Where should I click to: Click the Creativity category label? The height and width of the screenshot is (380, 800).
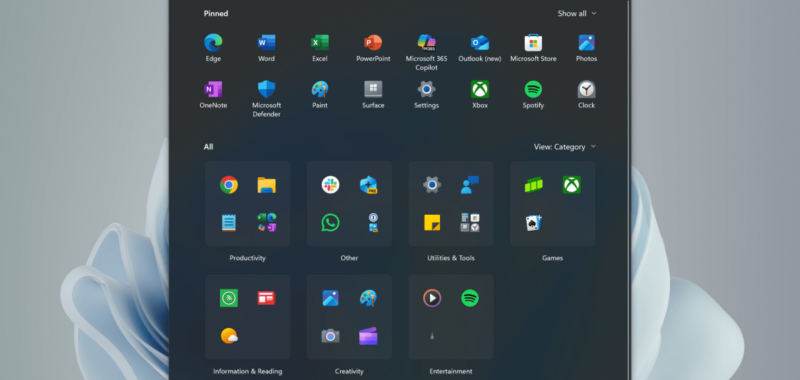349,371
